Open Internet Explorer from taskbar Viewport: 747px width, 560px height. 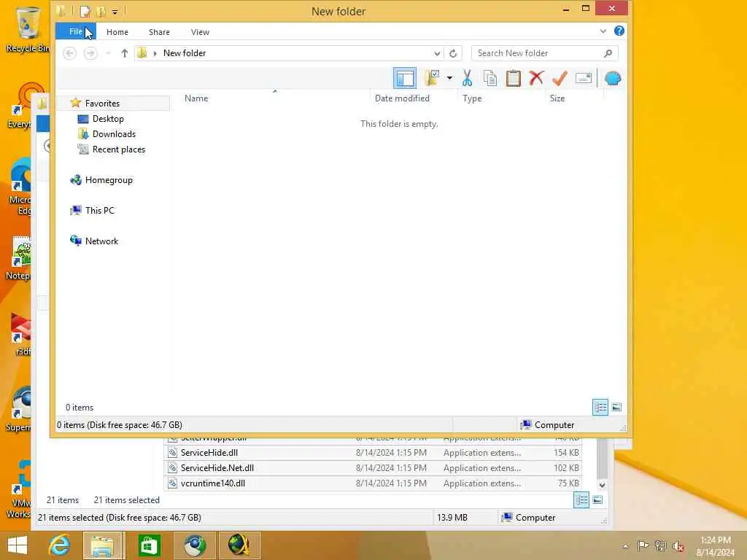[60, 545]
